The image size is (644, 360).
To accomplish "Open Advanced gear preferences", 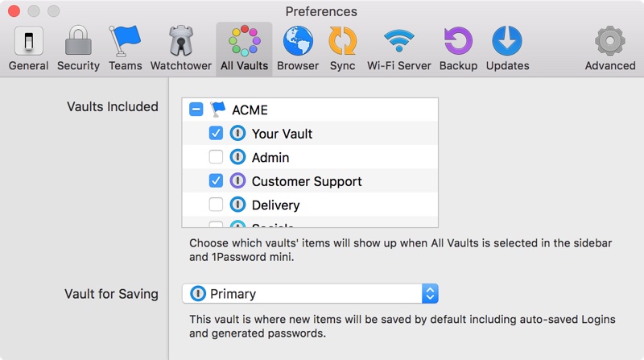I will coord(609,48).
